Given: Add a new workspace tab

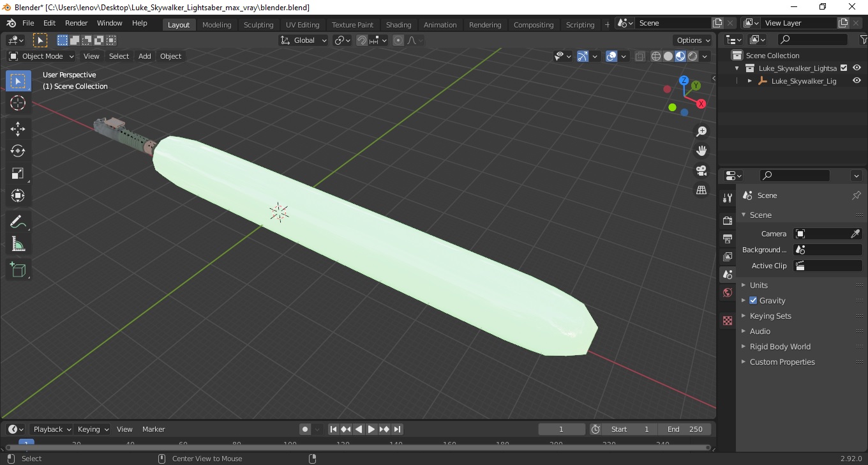Looking at the screenshot, I should click(607, 24).
